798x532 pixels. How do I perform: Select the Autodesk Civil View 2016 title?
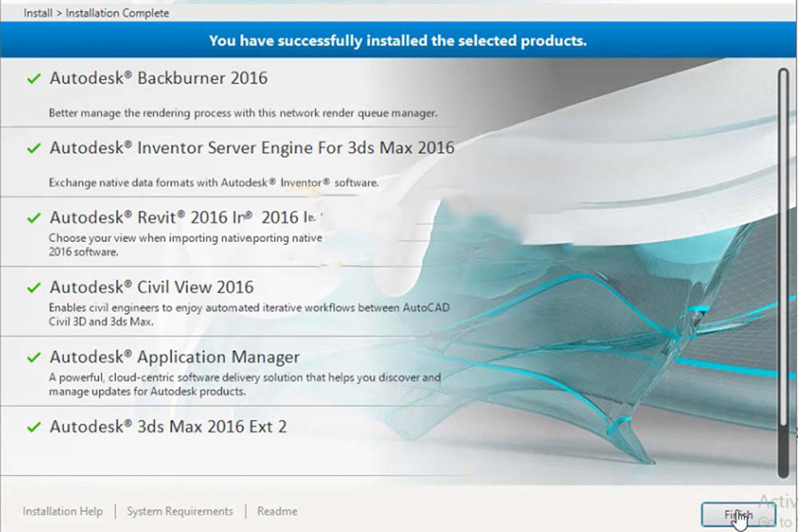click(x=151, y=287)
